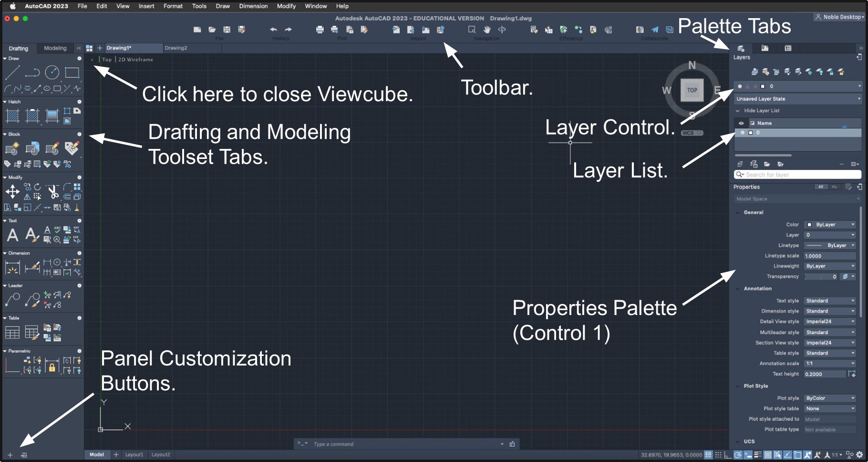The image size is (868, 462).
Task: Switch to the Modeling toolset tab
Action: [55, 48]
